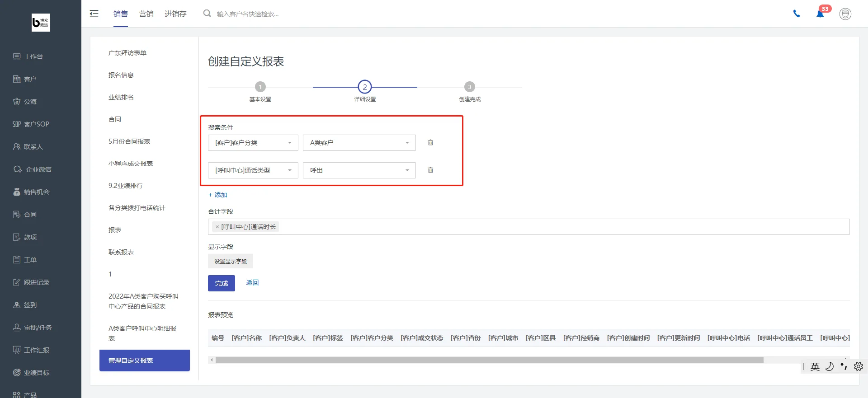Click the 返回 link
Viewport: 868px width, 398px height.
[x=252, y=282]
